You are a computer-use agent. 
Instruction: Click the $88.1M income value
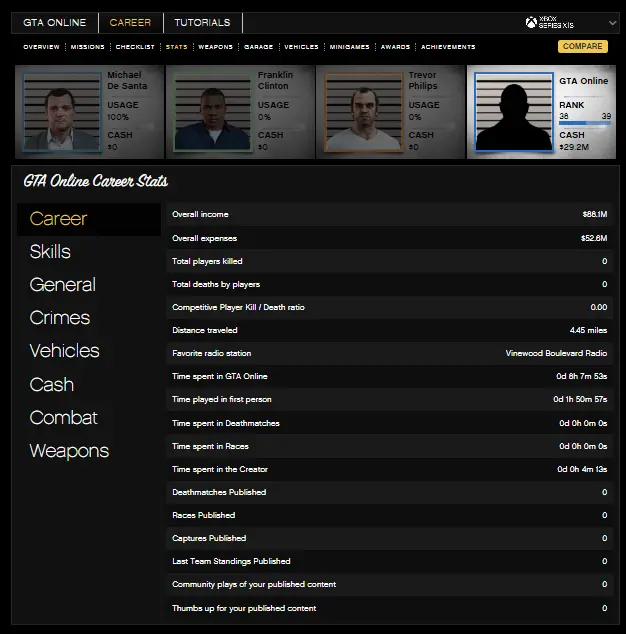(595, 214)
